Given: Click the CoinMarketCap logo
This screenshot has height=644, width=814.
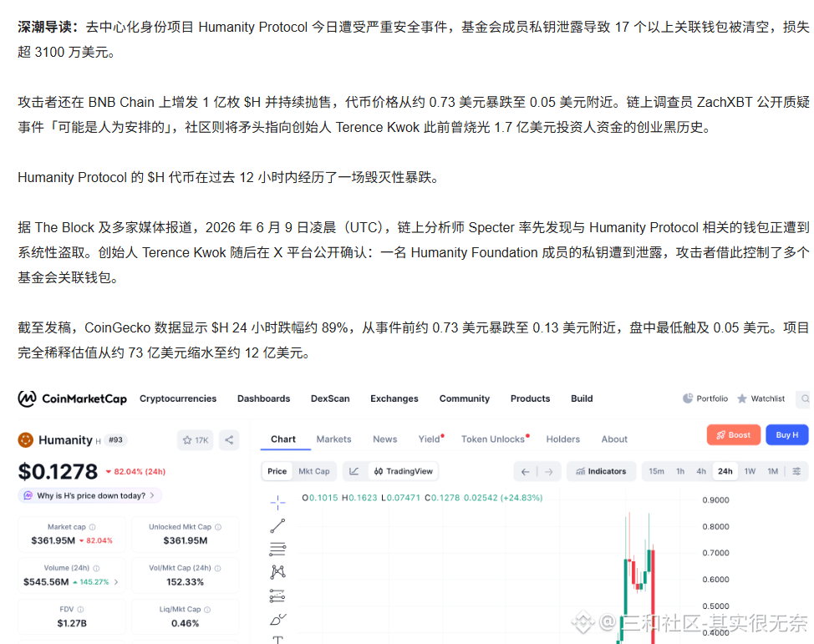Looking at the screenshot, I should (72, 398).
